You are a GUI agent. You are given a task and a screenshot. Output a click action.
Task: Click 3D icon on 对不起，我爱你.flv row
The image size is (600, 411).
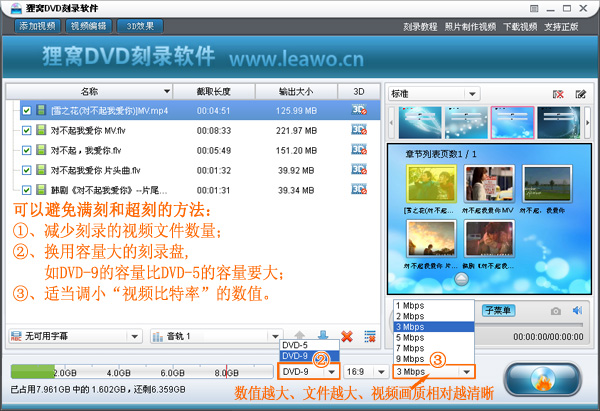[359, 150]
